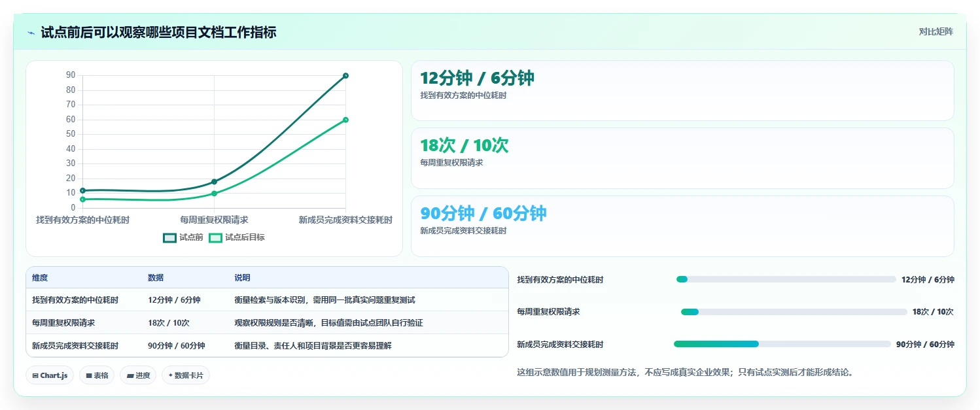Screen dimensions: 980x410
Task: Click progress label 找到有效方案的中位耗时
Action: pos(560,280)
